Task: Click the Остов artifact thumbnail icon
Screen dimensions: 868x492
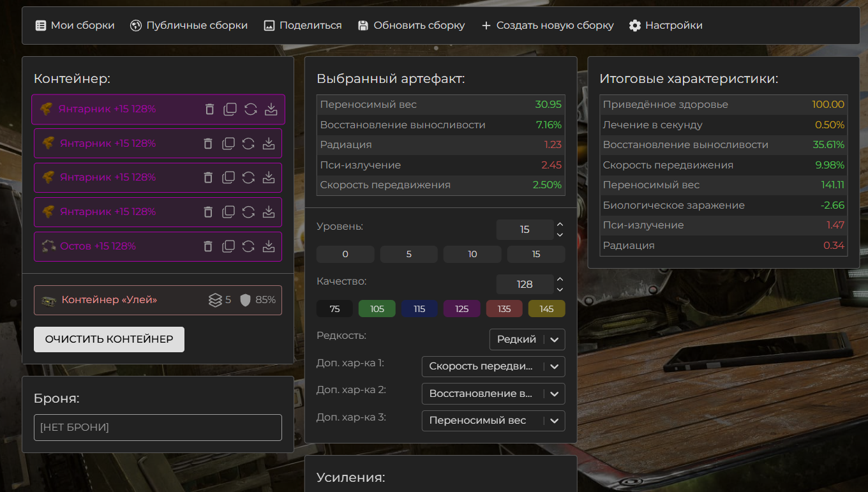Action: [49, 246]
